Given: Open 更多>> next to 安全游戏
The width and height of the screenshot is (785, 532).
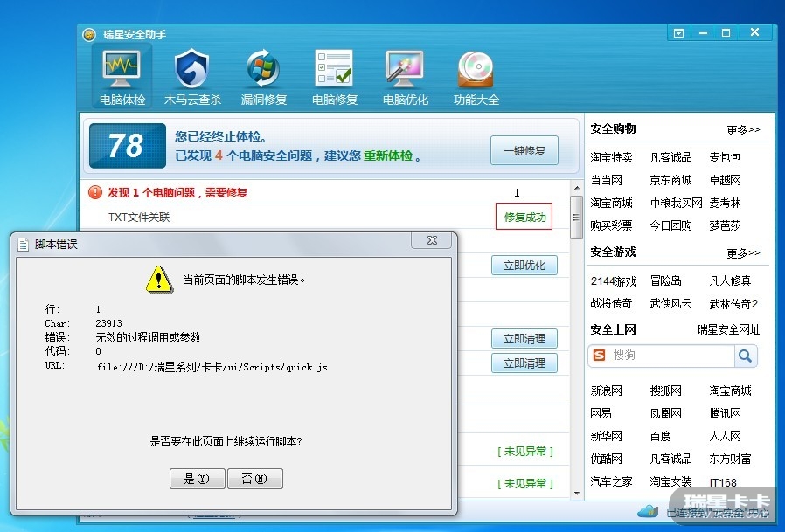Looking at the screenshot, I should (x=743, y=253).
